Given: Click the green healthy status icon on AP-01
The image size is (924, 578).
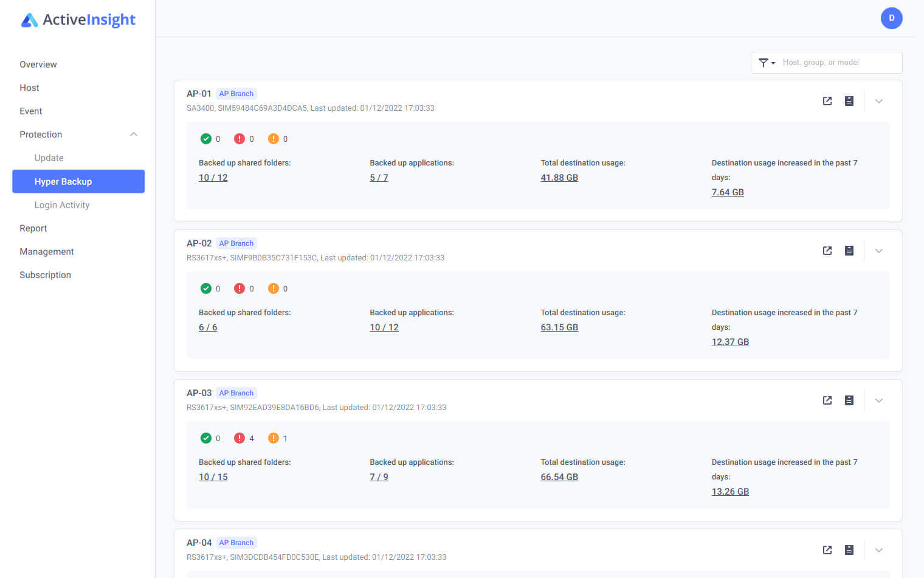Looking at the screenshot, I should point(207,138).
